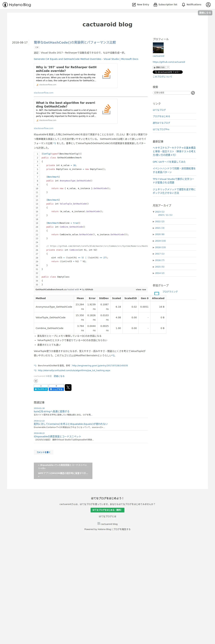Image resolution: width=215 pixels, height=644 pixels.
Task: Click the search magnifier icon button
Action: [193, 93]
